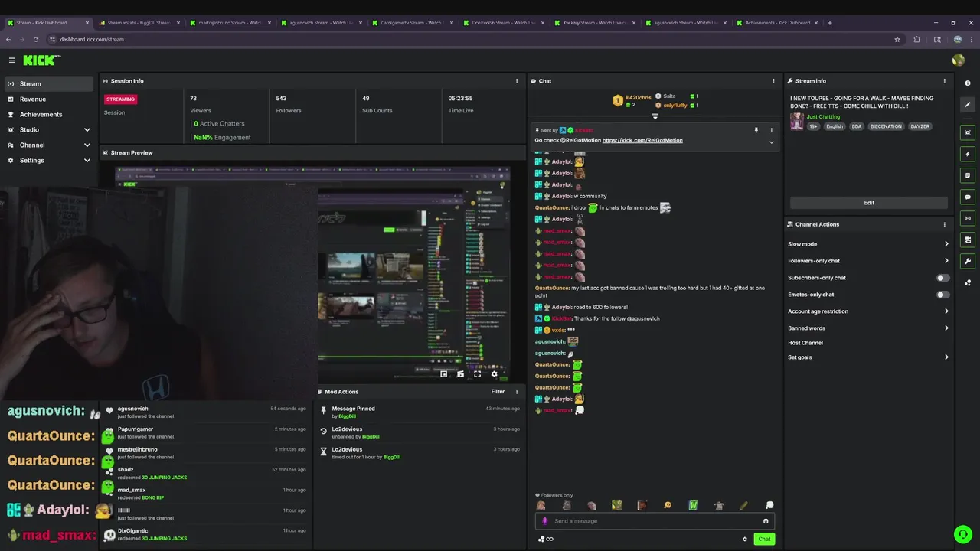Open the Set goals settings

click(868, 357)
